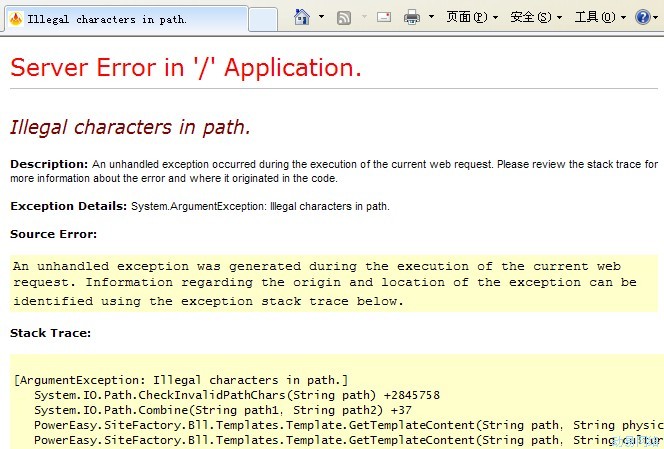
Task: Click the tab's flame favicon
Action: [15, 19]
